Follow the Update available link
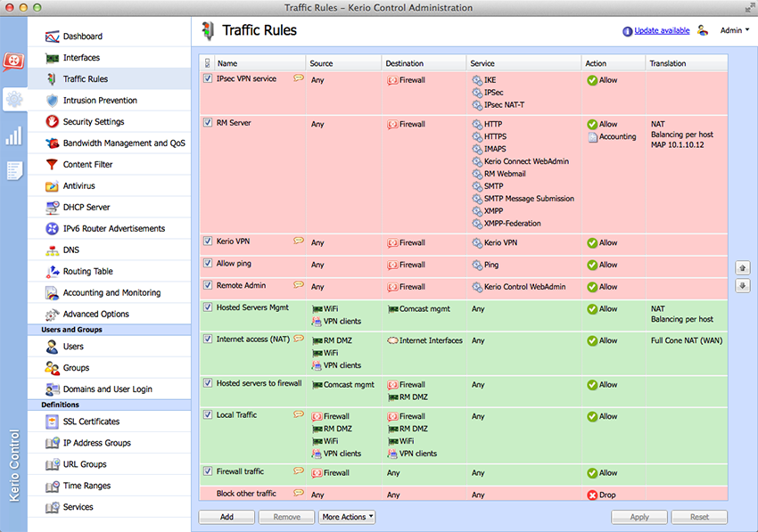 [662, 30]
